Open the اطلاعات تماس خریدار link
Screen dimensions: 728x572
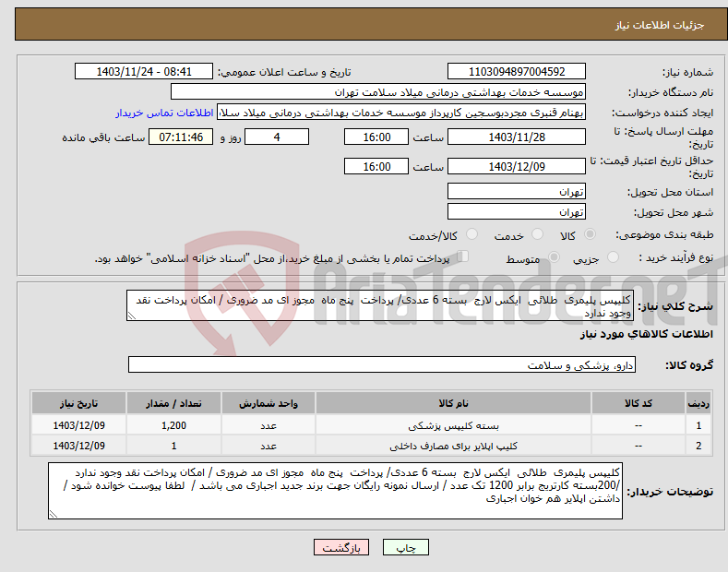pos(164,113)
